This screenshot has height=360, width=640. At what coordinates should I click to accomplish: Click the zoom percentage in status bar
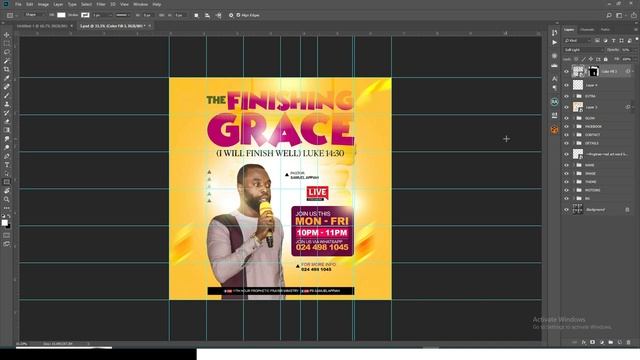(22, 344)
